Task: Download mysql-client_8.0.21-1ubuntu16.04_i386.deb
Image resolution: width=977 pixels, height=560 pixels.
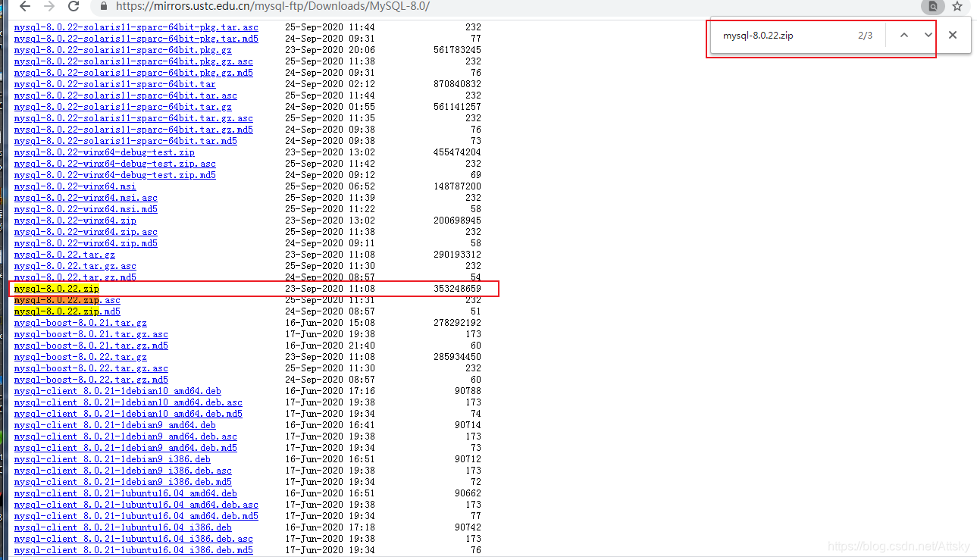Action: pos(123,527)
